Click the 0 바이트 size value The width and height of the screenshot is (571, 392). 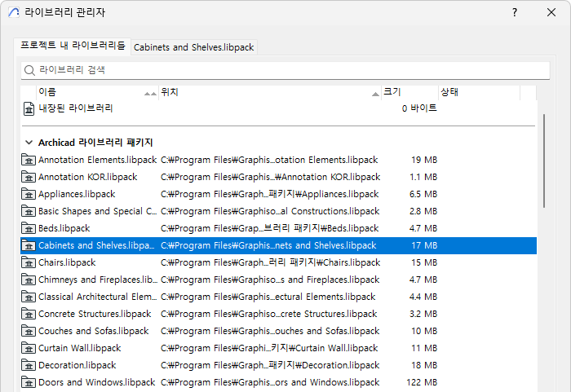419,108
